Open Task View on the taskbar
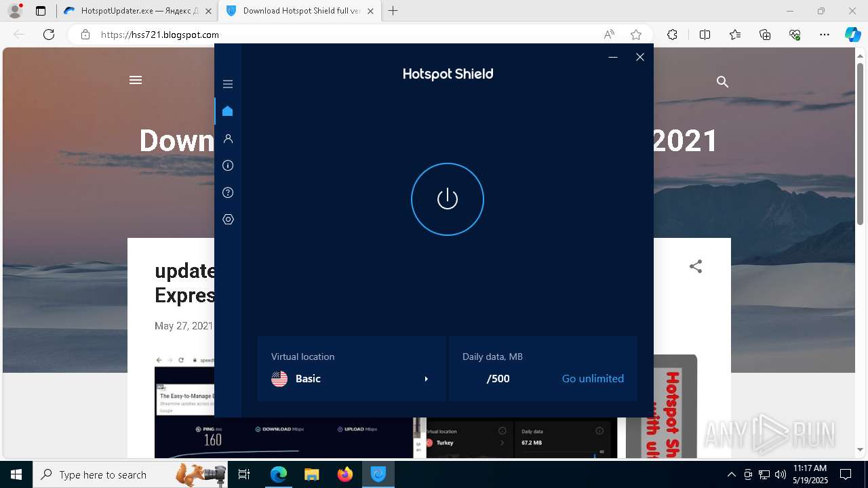This screenshot has width=868, height=488. point(245,474)
